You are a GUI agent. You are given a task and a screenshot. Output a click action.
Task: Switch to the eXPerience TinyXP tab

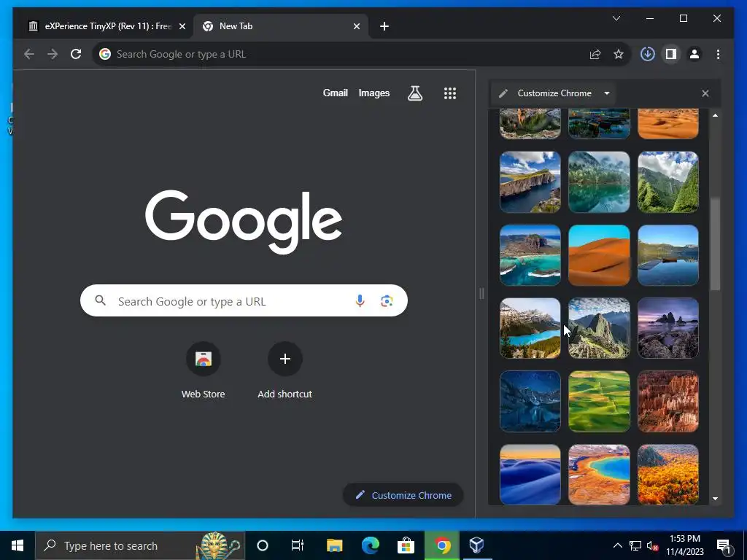(107, 26)
